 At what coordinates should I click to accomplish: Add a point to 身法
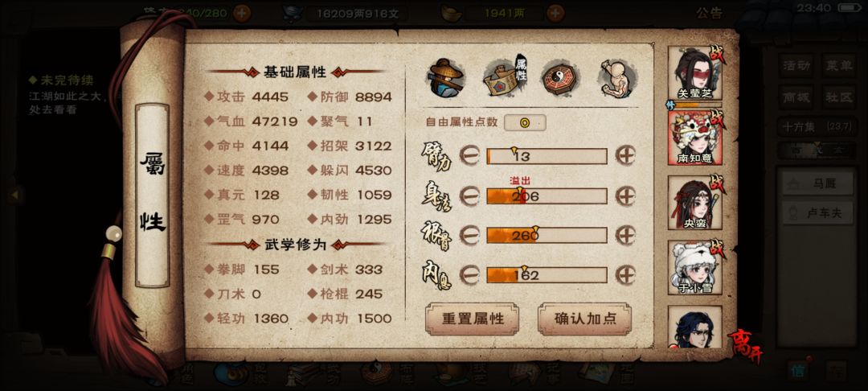625,195
